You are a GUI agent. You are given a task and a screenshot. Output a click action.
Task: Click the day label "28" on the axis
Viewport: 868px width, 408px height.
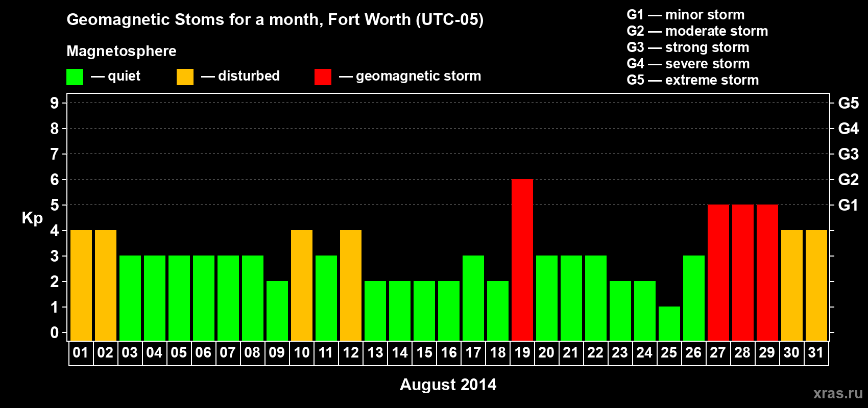[x=742, y=352]
